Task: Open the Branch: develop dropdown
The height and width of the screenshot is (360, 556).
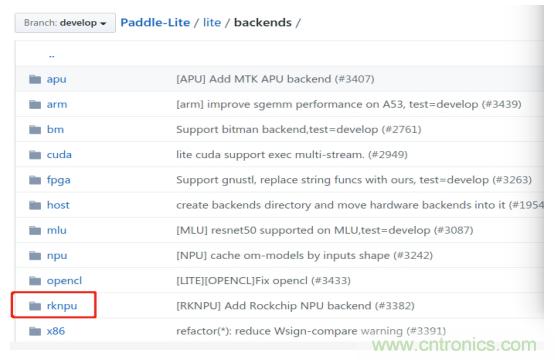Action: pyautogui.click(x=65, y=23)
